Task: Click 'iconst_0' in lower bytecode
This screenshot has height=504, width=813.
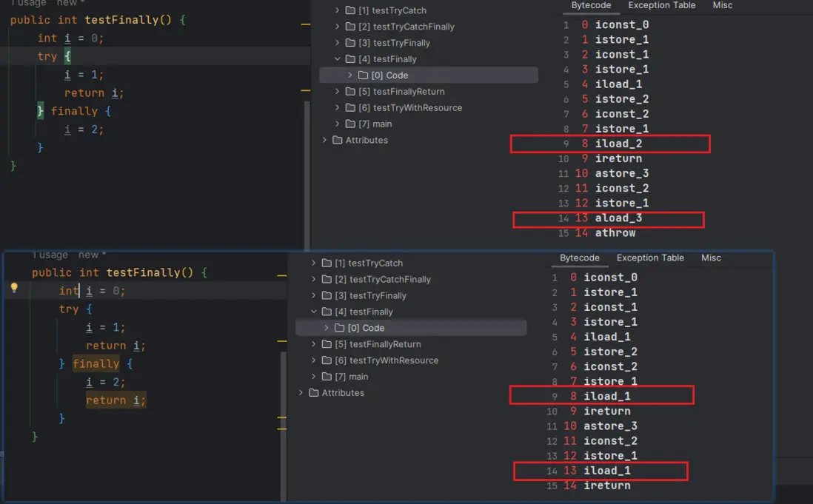Action: click(610, 278)
